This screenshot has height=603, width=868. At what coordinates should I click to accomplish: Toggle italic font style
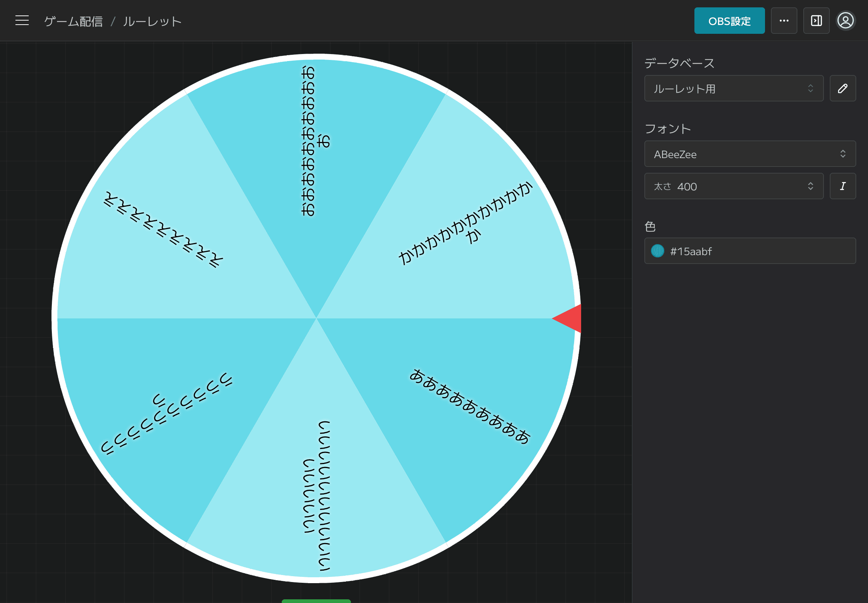(842, 186)
